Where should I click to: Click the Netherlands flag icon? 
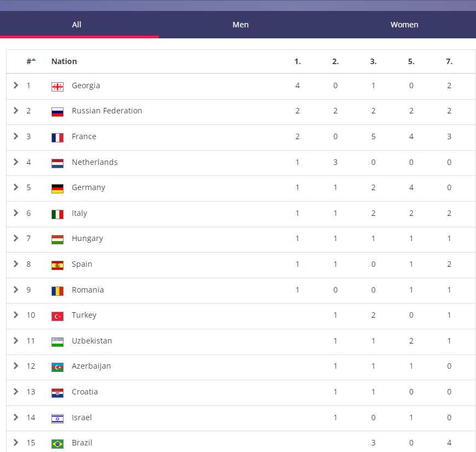click(58, 163)
